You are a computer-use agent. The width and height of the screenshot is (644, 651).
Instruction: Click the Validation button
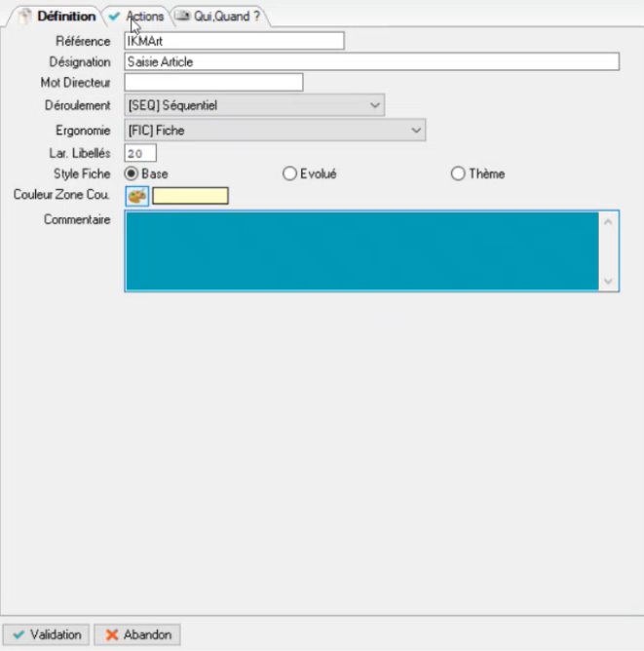[x=46, y=634]
